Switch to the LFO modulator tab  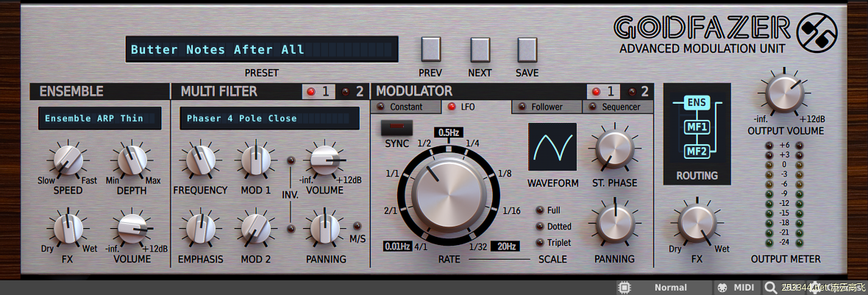pyautogui.click(x=476, y=107)
